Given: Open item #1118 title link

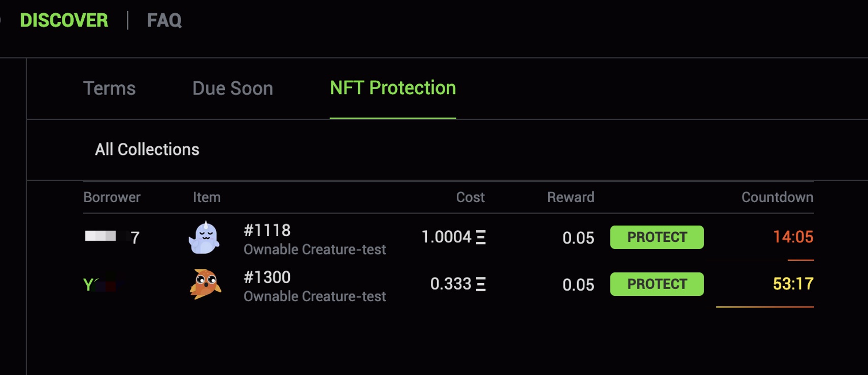Looking at the screenshot, I should tap(267, 230).
